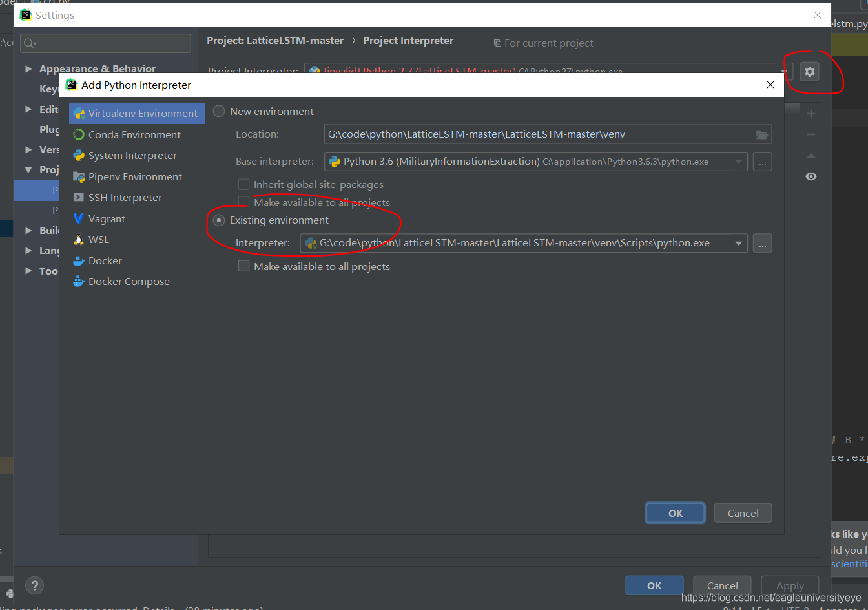The image size is (868, 610).
Task: Click Apply in the Settings window
Action: click(790, 585)
